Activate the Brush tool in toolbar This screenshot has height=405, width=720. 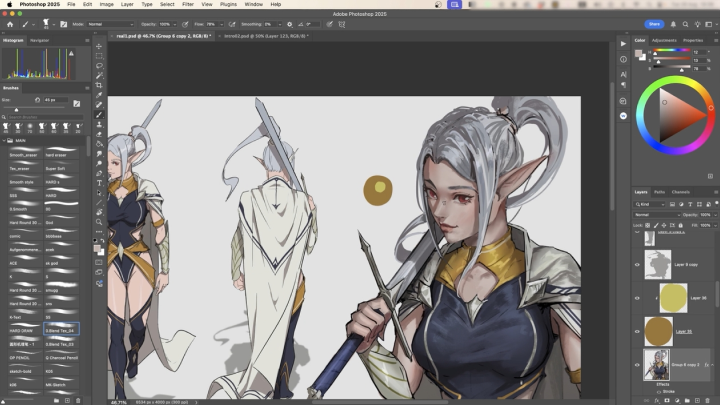tap(99, 115)
